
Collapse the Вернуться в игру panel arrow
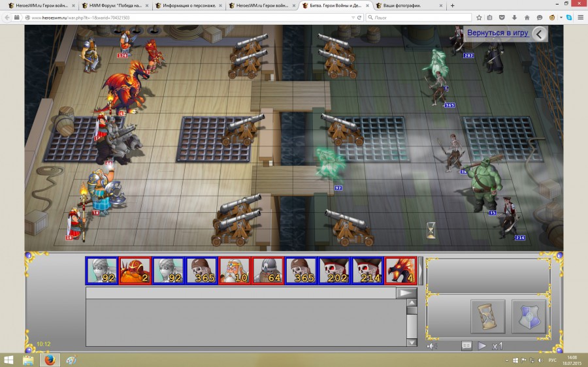click(539, 34)
